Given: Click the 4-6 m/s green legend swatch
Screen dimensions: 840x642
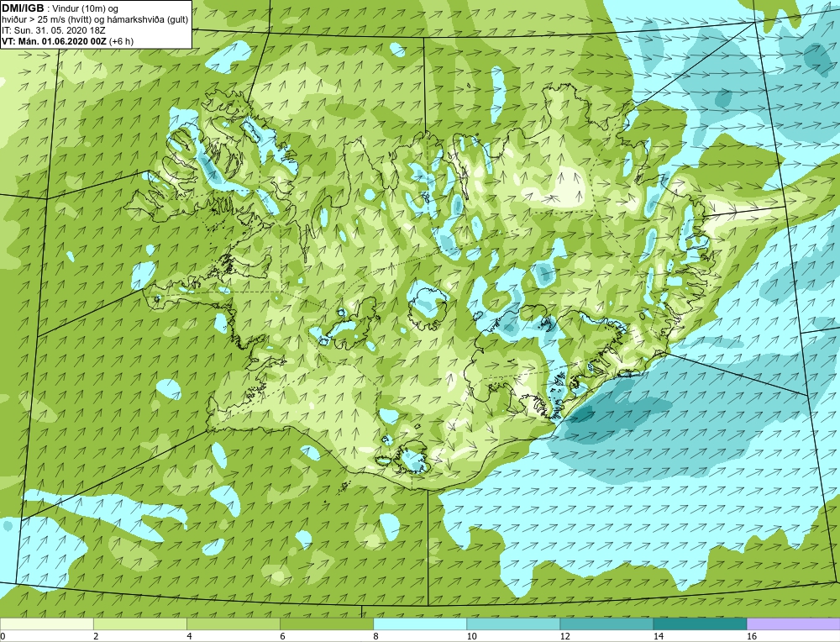Looking at the screenshot, I should (233, 624).
